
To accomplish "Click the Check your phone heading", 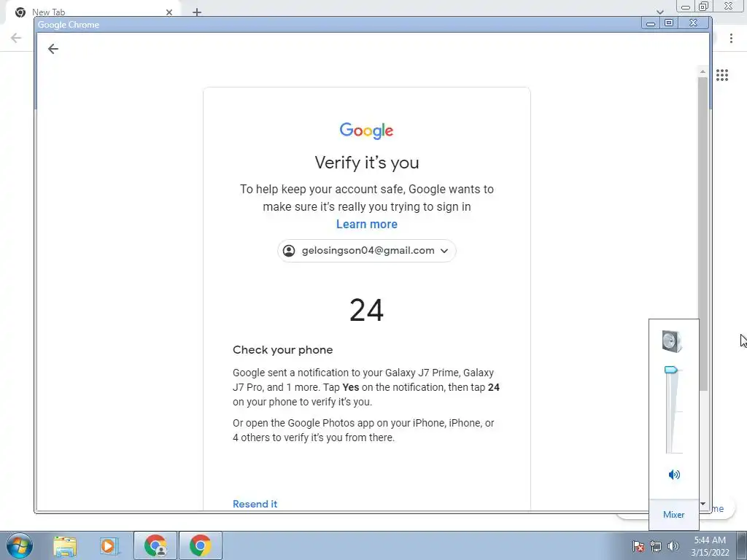I will pyautogui.click(x=282, y=350).
